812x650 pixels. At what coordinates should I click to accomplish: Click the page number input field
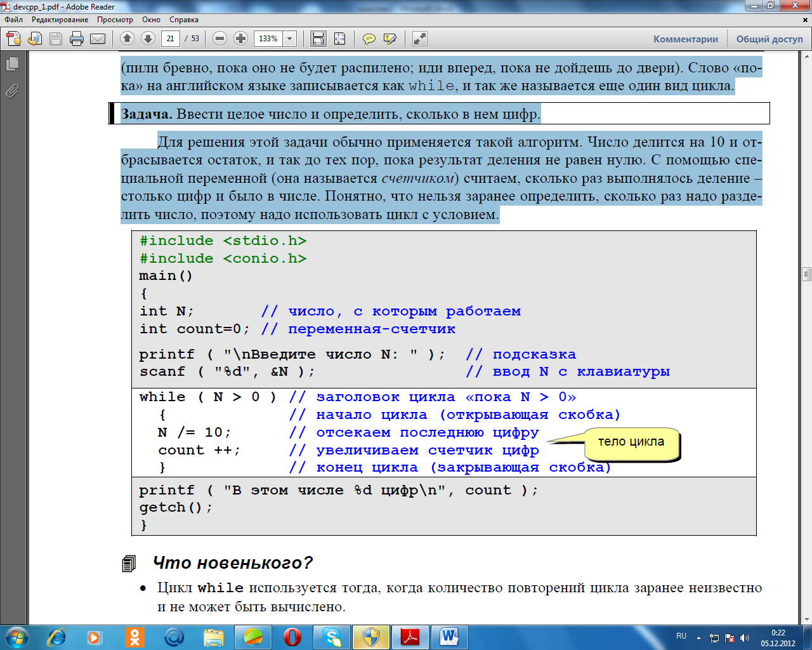pyautogui.click(x=170, y=39)
